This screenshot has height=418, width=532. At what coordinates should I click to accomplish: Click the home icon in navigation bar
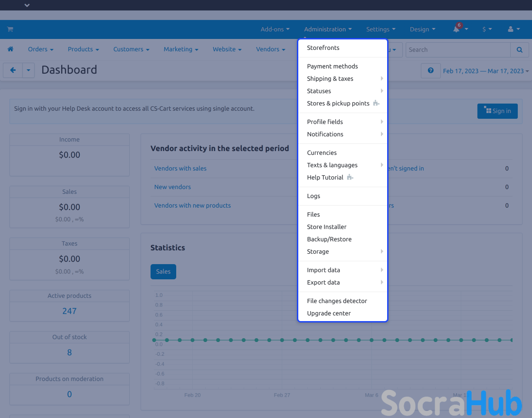pos(10,49)
